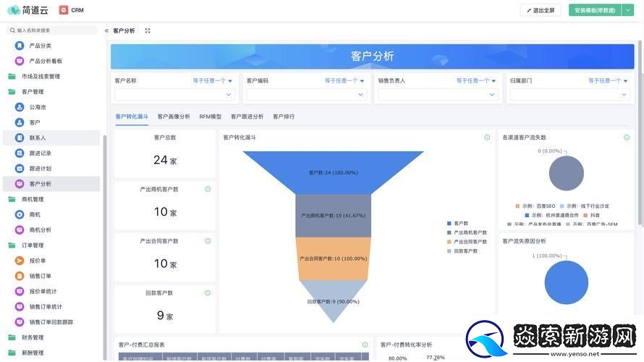Image resolution: width=644 pixels, height=362 pixels.
Task: Open 销售订单 in sidebar
Action: [41, 276]
